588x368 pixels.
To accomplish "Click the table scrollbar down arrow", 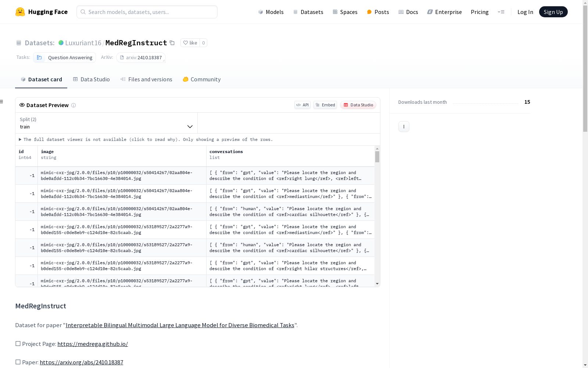I will pos(377,284).
